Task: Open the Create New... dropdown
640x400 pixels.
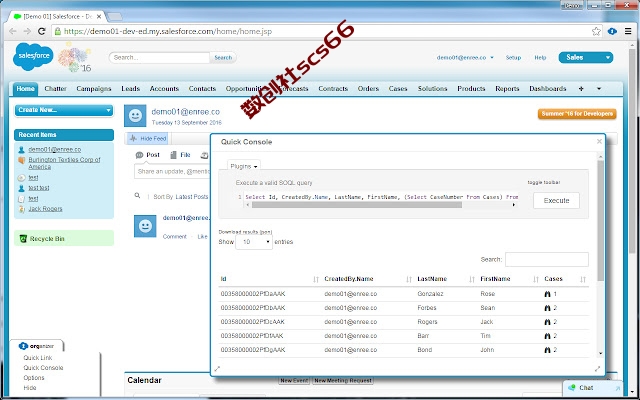Action: 64,110
